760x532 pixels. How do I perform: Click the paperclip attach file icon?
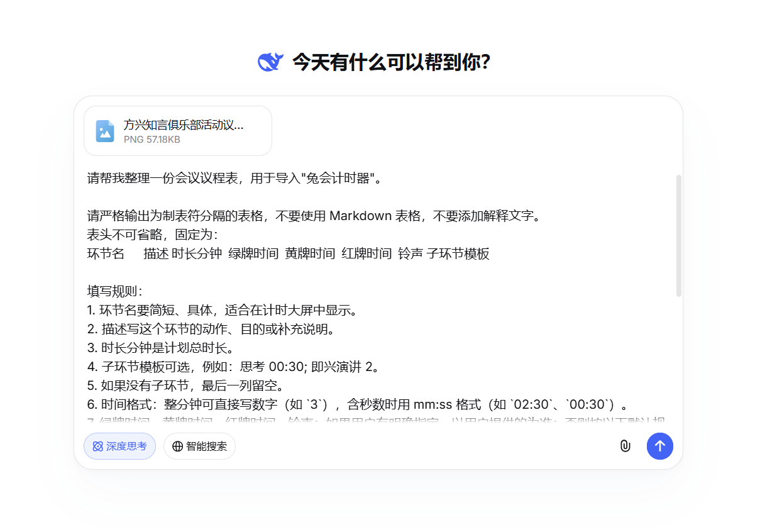tap(625, 446)
